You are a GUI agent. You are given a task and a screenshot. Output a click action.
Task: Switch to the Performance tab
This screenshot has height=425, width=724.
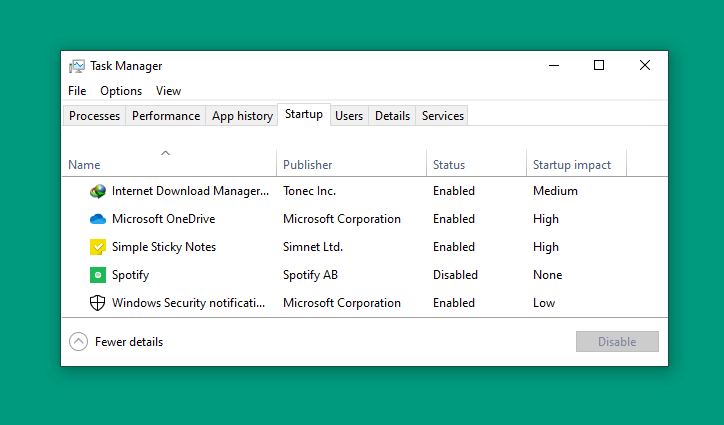pos(166,115)
